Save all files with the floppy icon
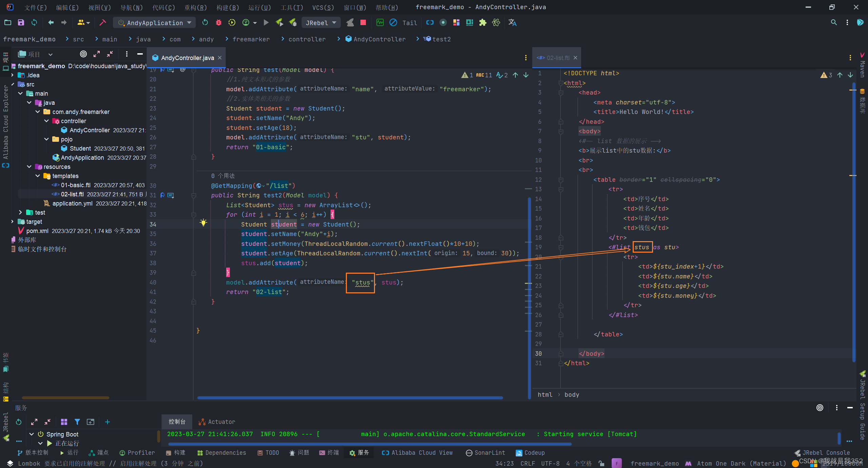Screen dimensions: 868x468 (x=21, y=23)
